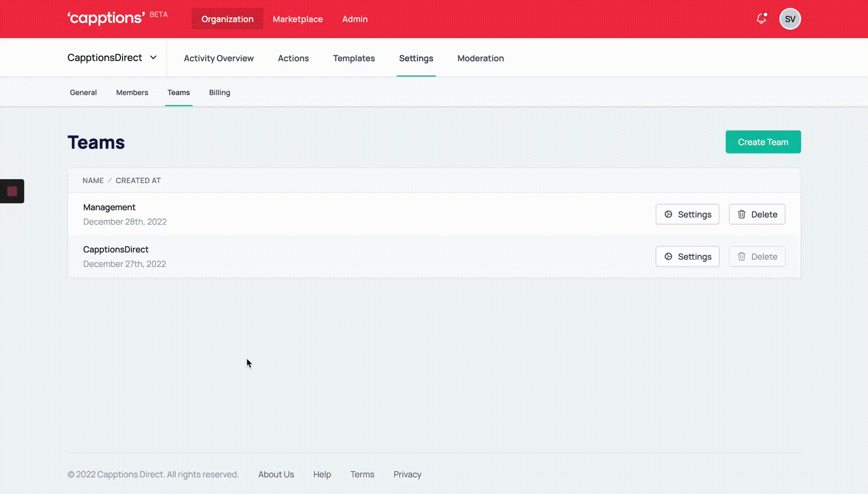This screenshot has height=494, width=868.
Task: Select the CapptionsDirect team row name
Action: pos(116,249)
